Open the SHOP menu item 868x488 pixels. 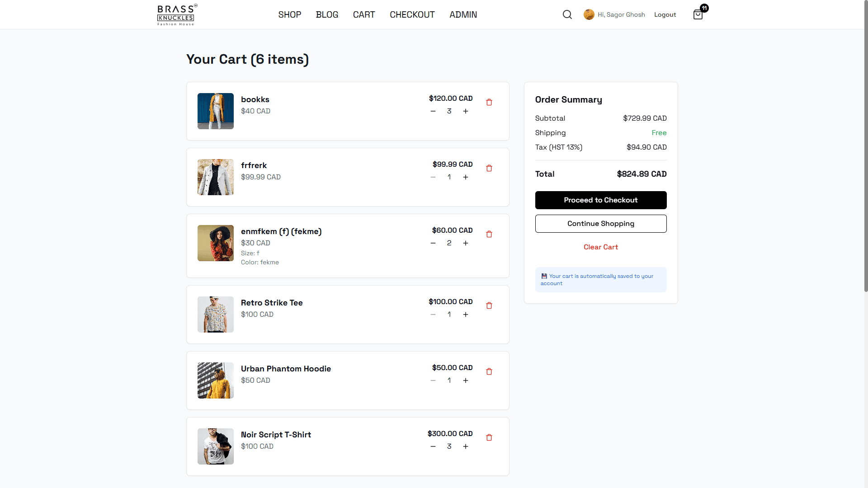point(290,14)
